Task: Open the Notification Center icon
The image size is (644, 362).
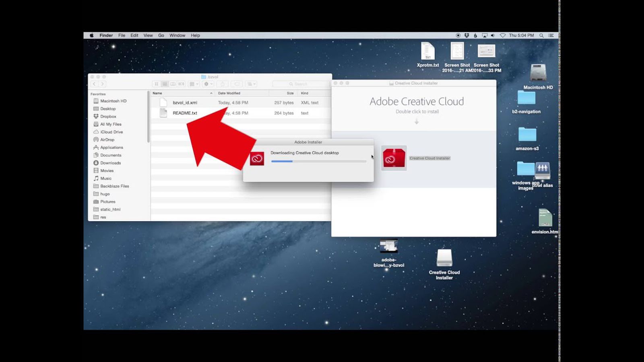Action: point(551,35)
